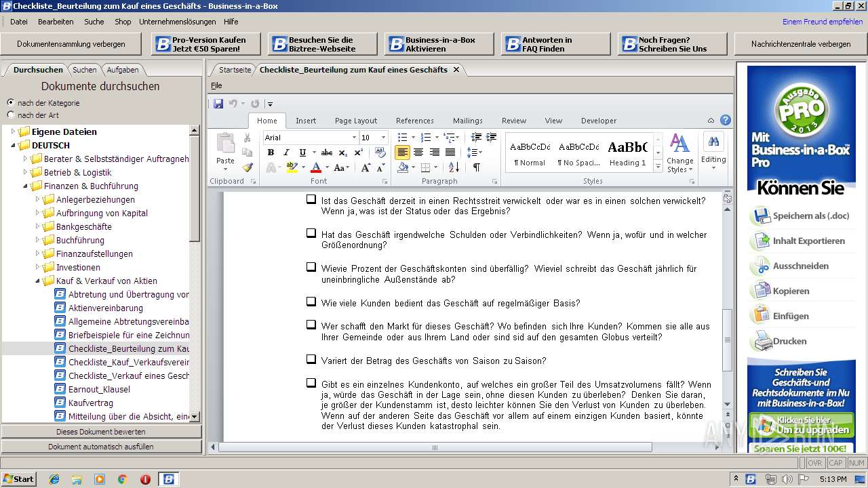868x488 pixels.
Task: Click the Redo icon in quick access toolbar
Action: [x=255, y=104]
